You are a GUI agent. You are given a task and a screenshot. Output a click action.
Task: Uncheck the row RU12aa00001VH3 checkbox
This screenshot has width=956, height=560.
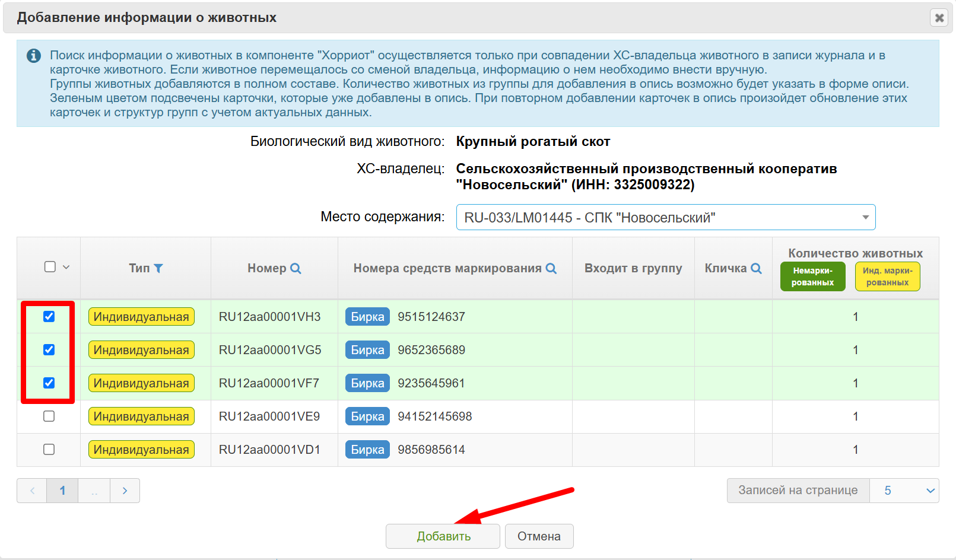click(x=49, y=317)
